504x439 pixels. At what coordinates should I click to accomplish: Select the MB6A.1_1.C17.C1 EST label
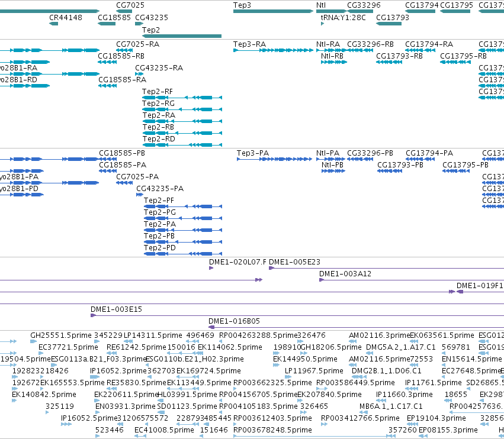(391, 406)
